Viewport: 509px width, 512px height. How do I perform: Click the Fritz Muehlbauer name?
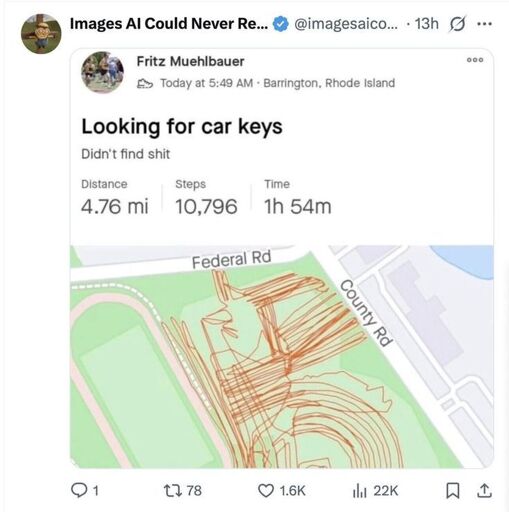[x=190, y=62]
